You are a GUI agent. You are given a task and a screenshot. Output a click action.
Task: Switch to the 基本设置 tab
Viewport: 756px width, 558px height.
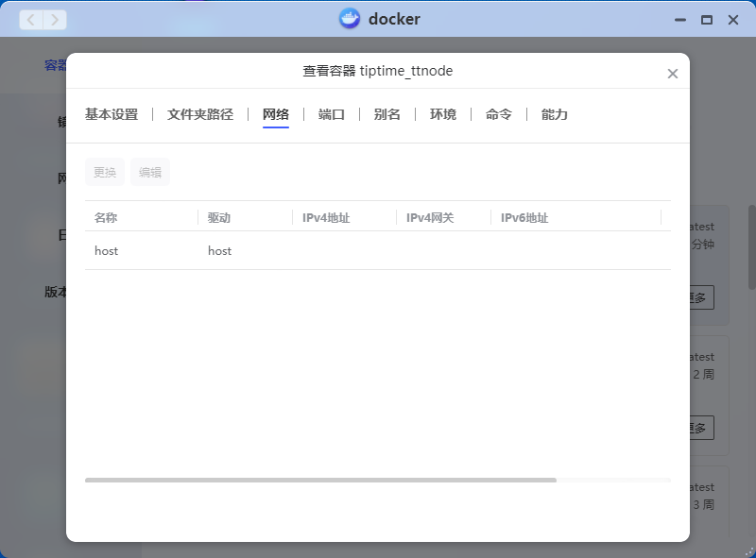[x=112, y=114]
